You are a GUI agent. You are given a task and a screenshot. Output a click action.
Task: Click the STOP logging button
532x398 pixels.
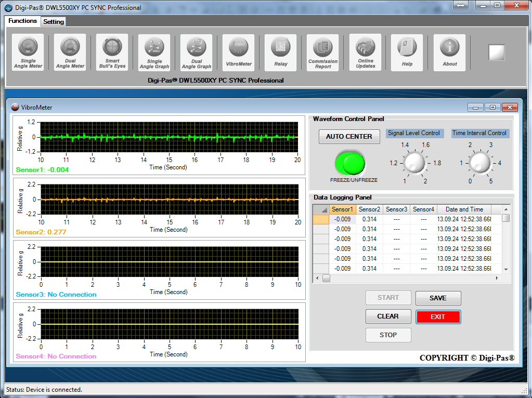point(388,335)
